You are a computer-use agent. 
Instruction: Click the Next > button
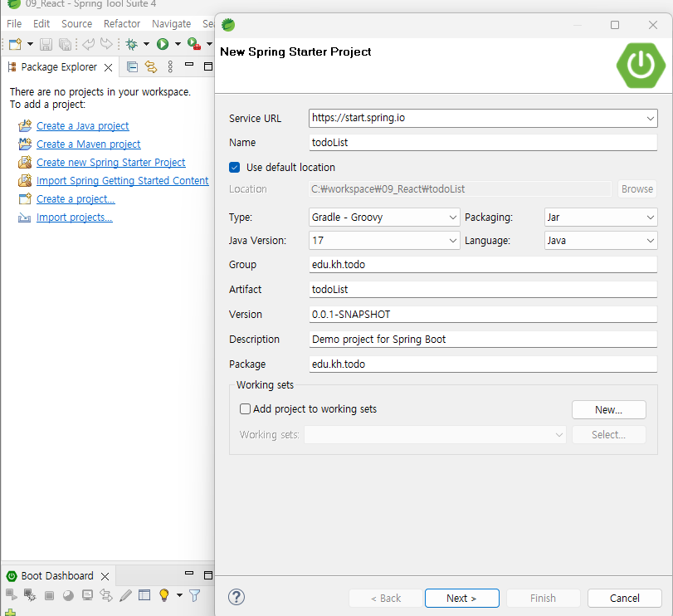coord(462,598)
